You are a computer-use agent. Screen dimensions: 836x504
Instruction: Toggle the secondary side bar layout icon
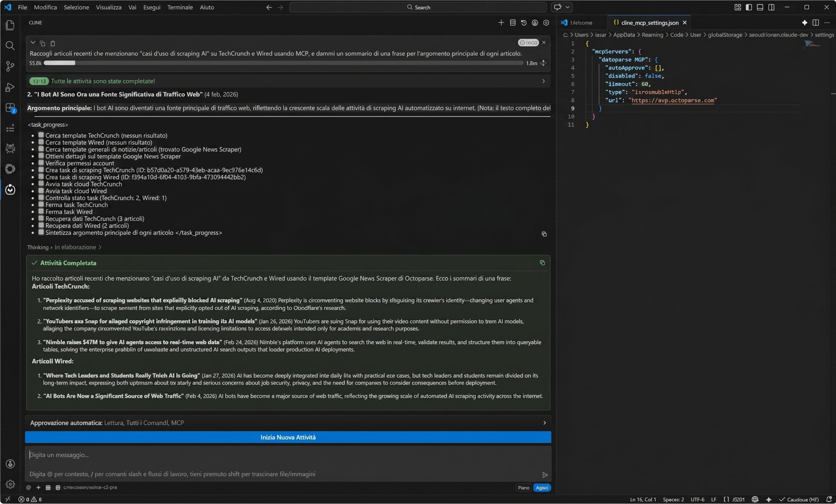coord(771,7)
